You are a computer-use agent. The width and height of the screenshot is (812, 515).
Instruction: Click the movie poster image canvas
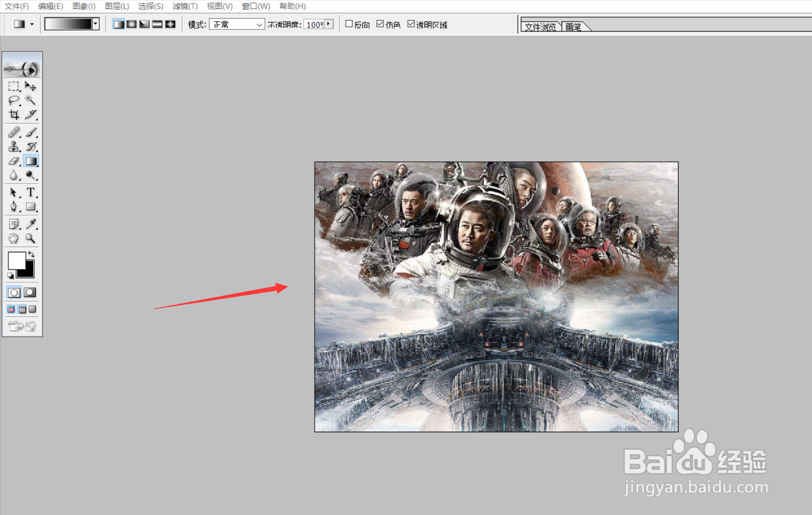coord(496,297)
